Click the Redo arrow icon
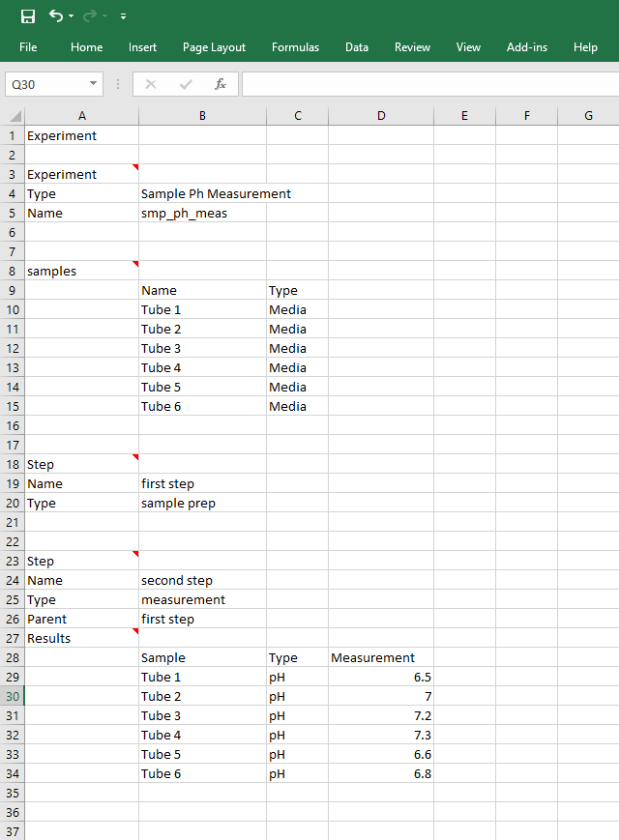 pos(90,16)
